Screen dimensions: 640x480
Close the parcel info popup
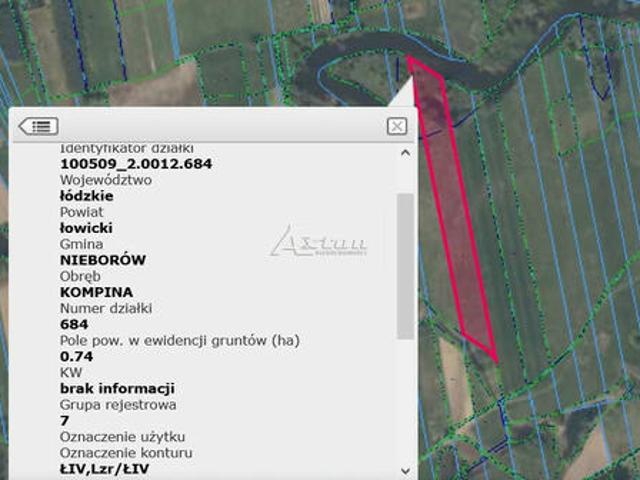click(x=396, y=126)
